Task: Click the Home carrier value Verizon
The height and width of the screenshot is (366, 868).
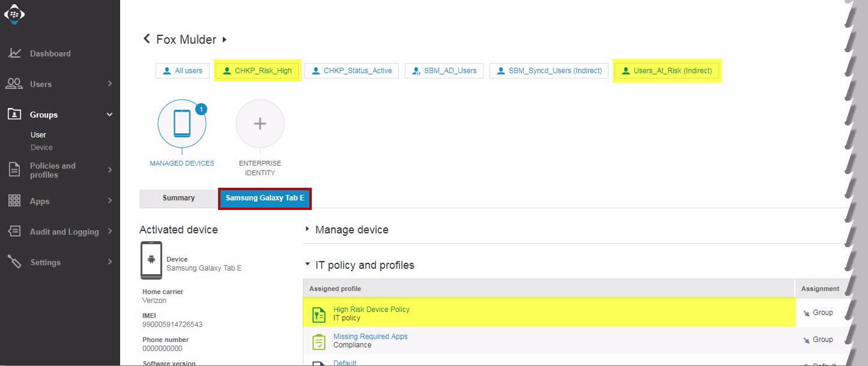Action: pos(154,301)
